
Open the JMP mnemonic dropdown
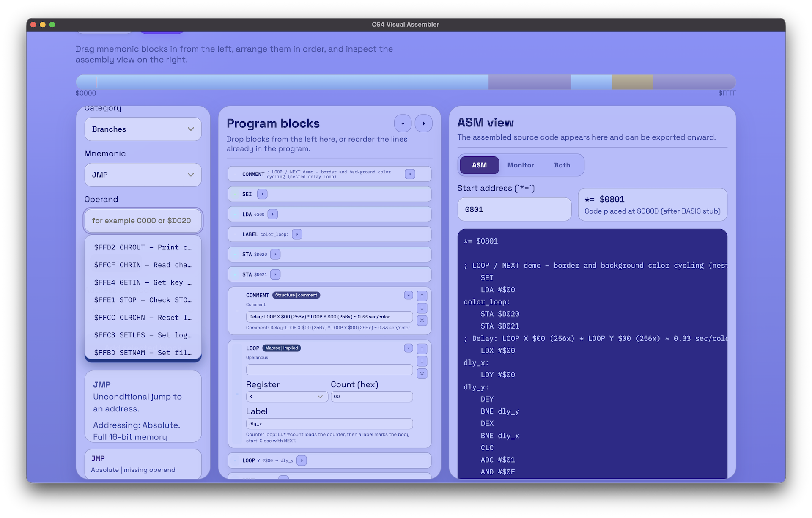click(143, 175)
